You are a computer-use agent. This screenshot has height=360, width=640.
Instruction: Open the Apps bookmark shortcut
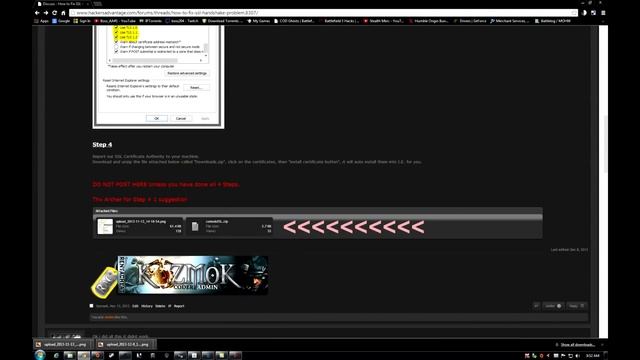[42, 21]
